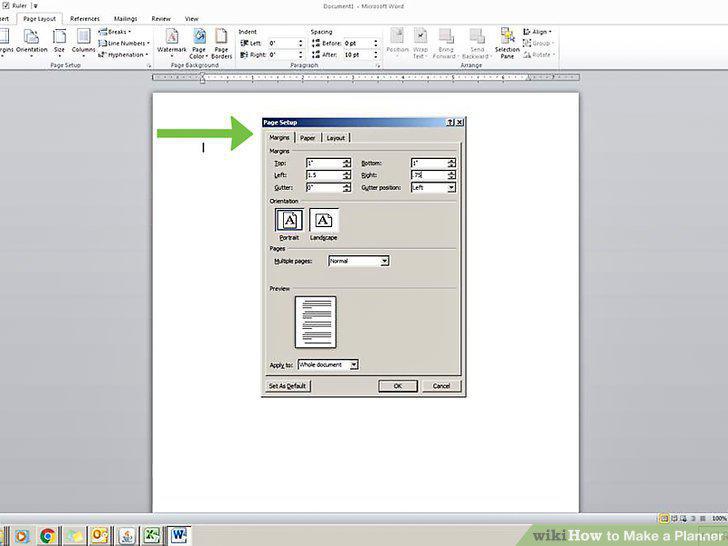Click the Print Layout view status icon
The height and width of the screenshot is (546, 728).
click(x=664, y=518)
